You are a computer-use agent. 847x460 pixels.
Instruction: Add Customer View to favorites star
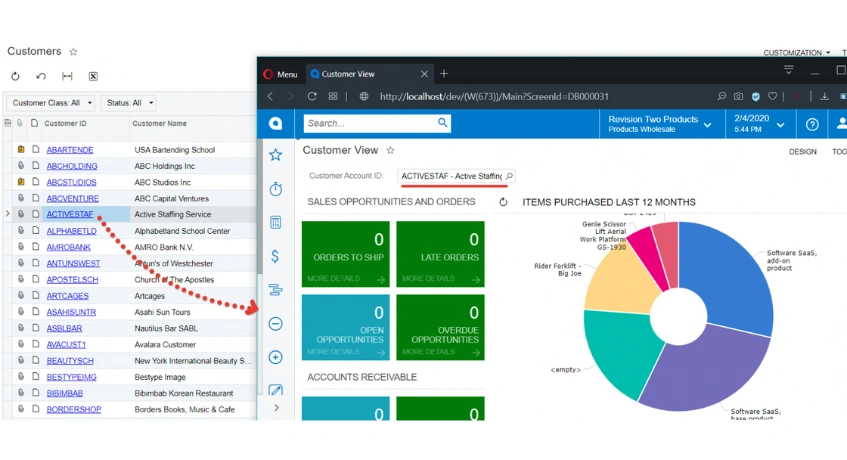point(390,151)
